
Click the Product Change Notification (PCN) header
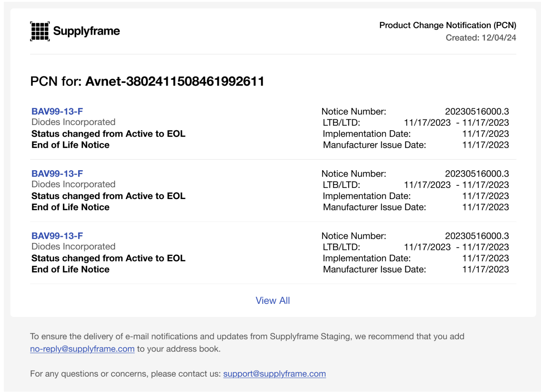click(x=447, y=25)
